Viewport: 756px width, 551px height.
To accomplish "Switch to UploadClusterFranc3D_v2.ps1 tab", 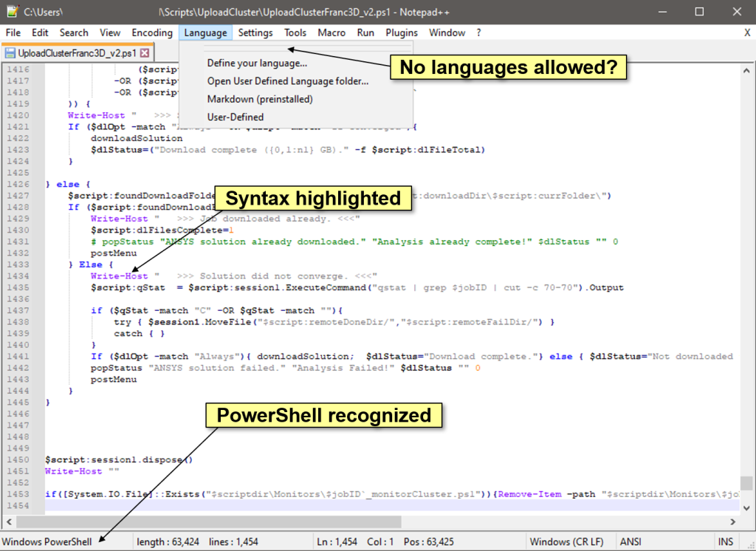I will (x=77, y=53).
